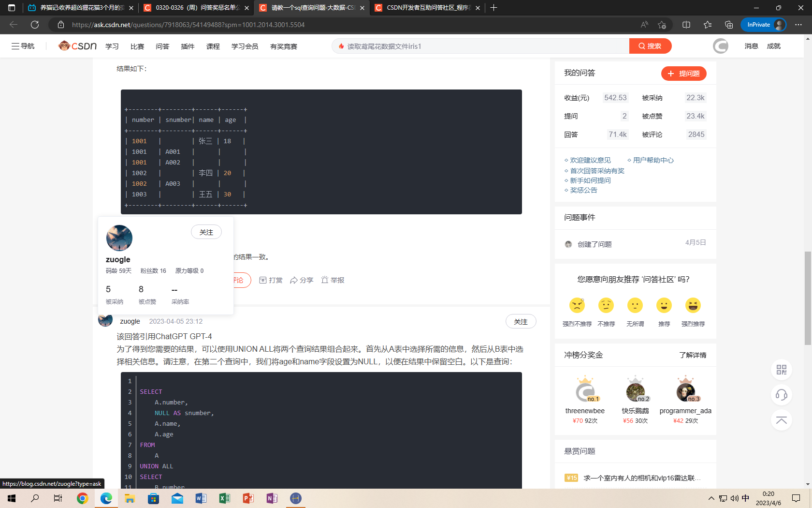Open the 用户帮助中心 link
This screenshot has width=812, height=508.
tap(653, 160)
